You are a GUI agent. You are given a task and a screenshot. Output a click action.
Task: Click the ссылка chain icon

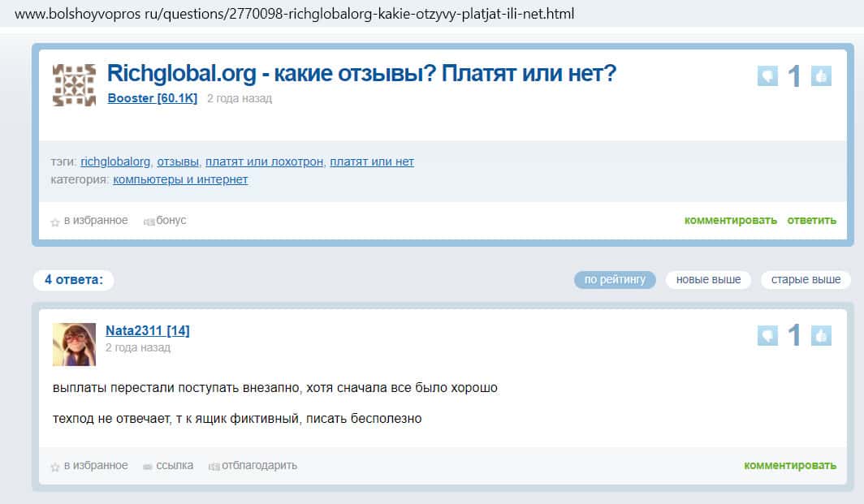[x=148, y=467]
